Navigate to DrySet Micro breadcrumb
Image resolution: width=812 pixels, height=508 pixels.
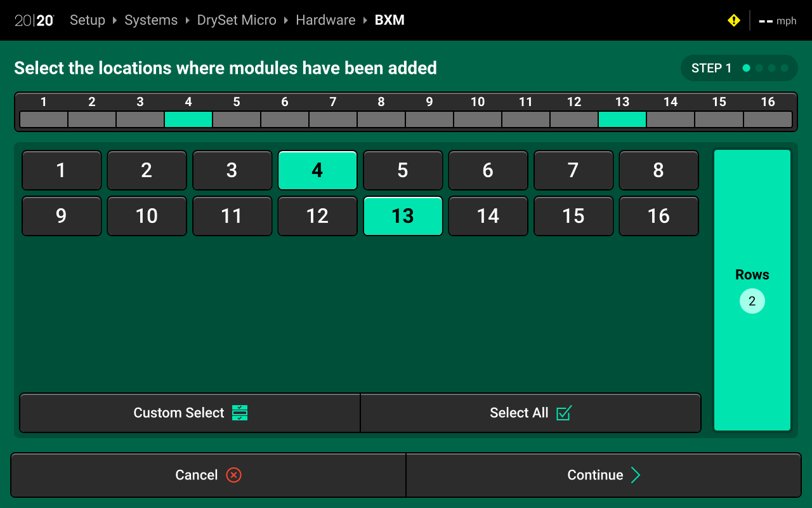point(237,20)
